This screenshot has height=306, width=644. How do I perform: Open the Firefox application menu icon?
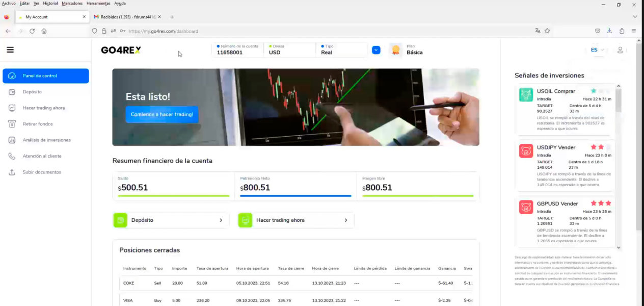634,31
